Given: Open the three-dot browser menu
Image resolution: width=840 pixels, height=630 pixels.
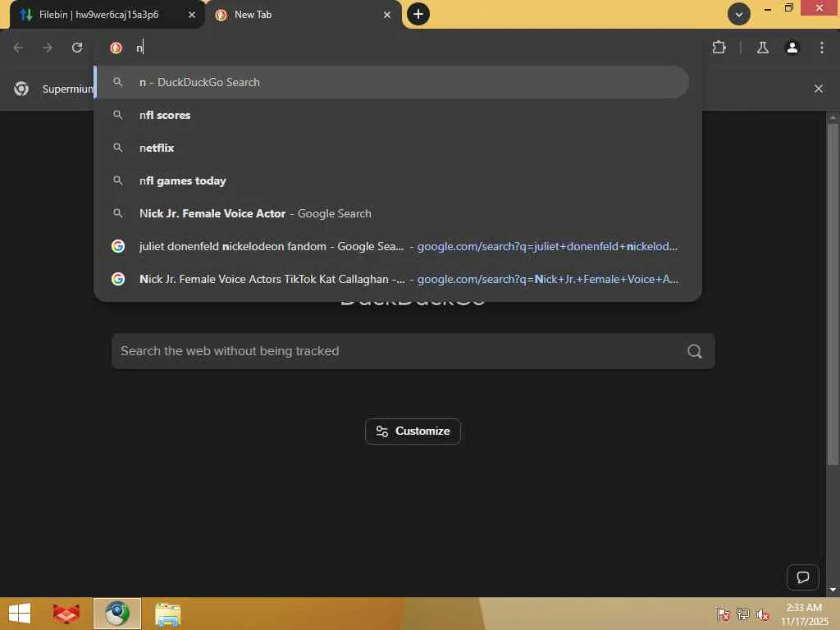Looking at the screenshot, I should point(822,48).
